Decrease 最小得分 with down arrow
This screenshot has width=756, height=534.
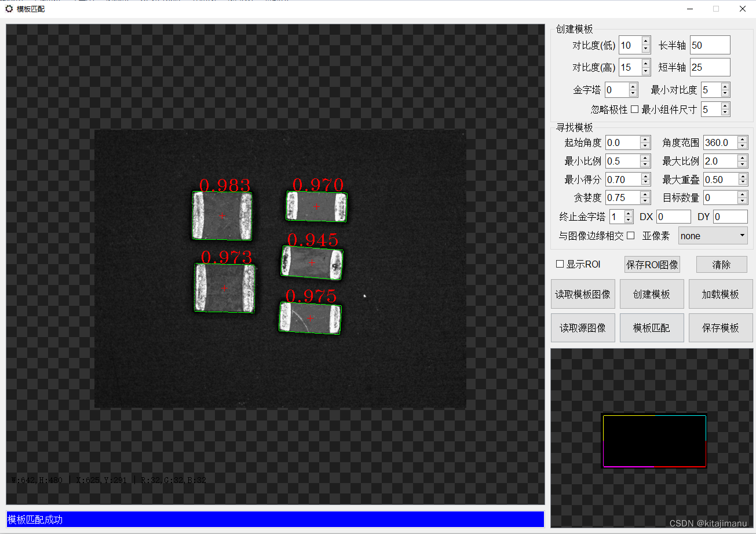coord(645,183)
